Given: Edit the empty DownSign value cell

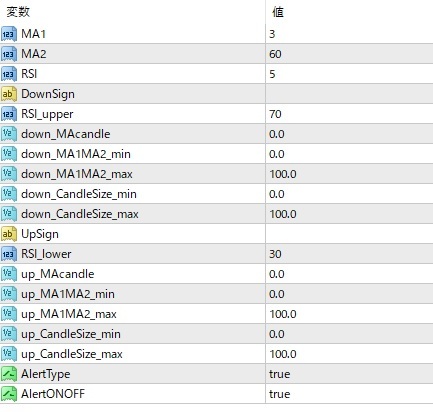Looking at the screenshot, I should pyautogui.click(x=349, y=94).
